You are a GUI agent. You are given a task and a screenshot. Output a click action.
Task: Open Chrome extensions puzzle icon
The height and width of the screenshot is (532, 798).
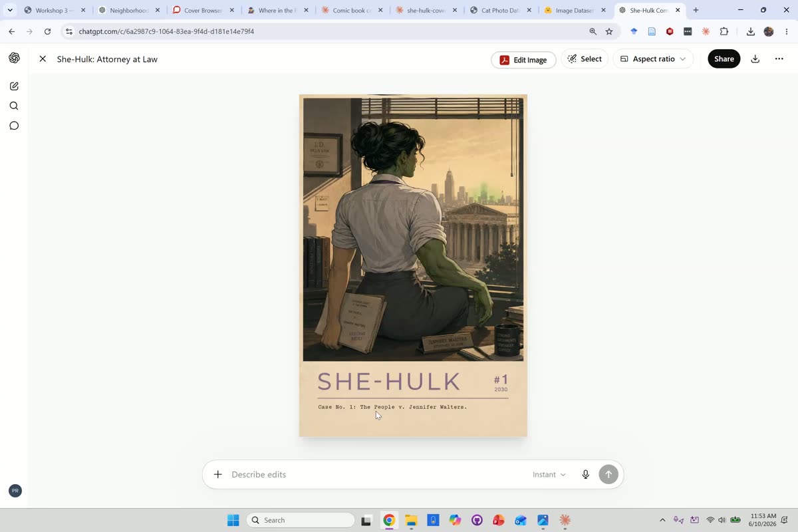tap(724, 31)
